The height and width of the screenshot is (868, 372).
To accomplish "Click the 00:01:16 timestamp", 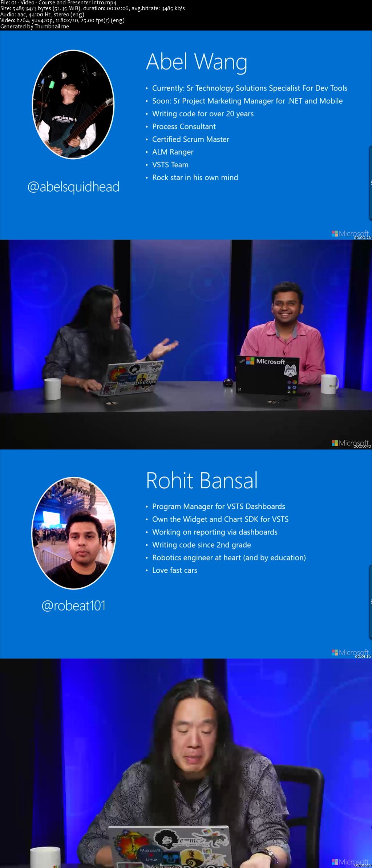I will click(363, 656).
